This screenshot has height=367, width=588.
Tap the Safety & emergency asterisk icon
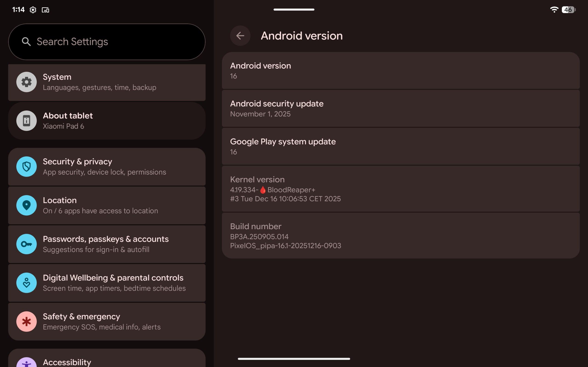pyautogui.click(x=26, y=321)
